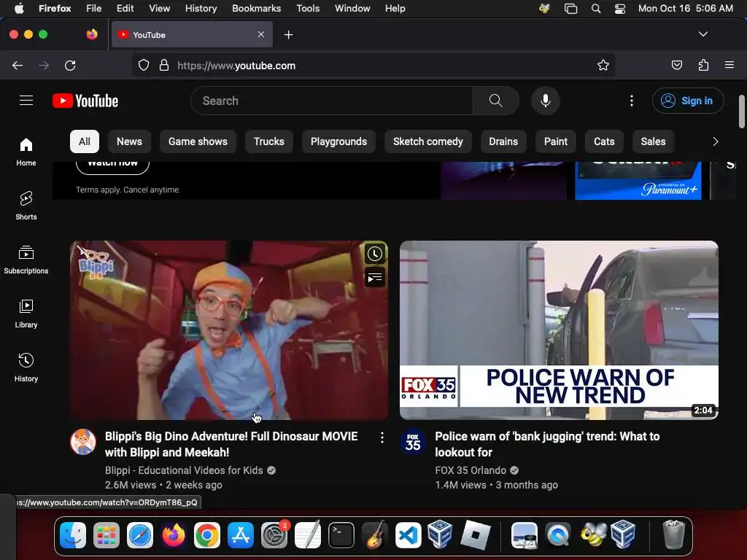Click the page vertical scrollbar

coord(742,112)
